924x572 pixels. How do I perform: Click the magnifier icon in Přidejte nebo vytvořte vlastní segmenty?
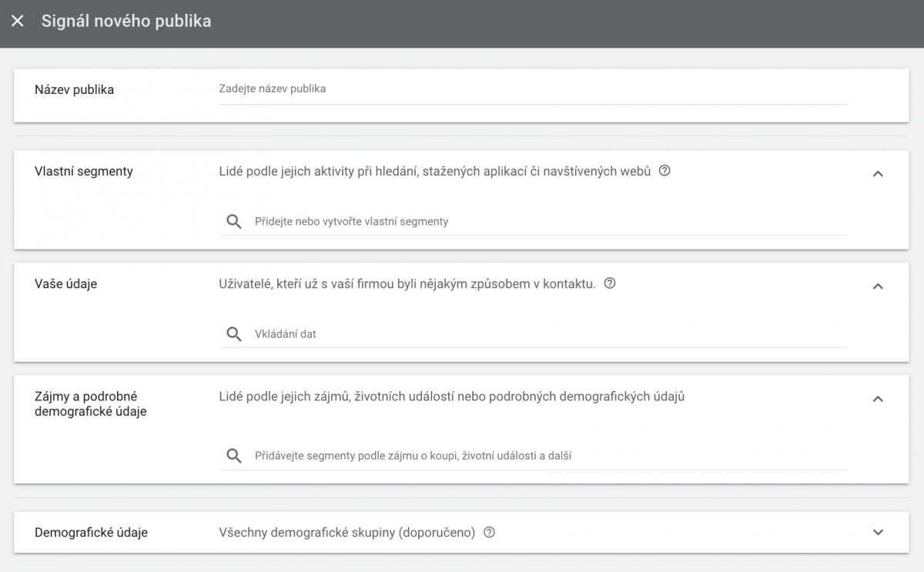point(233,221)
